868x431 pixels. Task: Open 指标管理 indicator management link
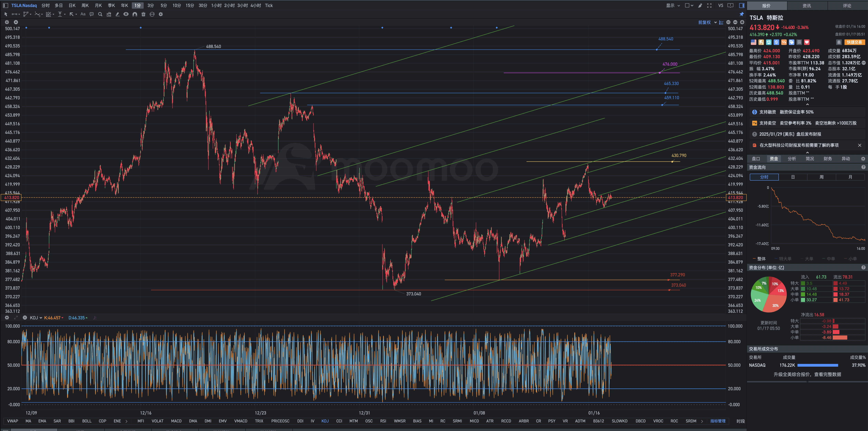[x=718, y=421]
